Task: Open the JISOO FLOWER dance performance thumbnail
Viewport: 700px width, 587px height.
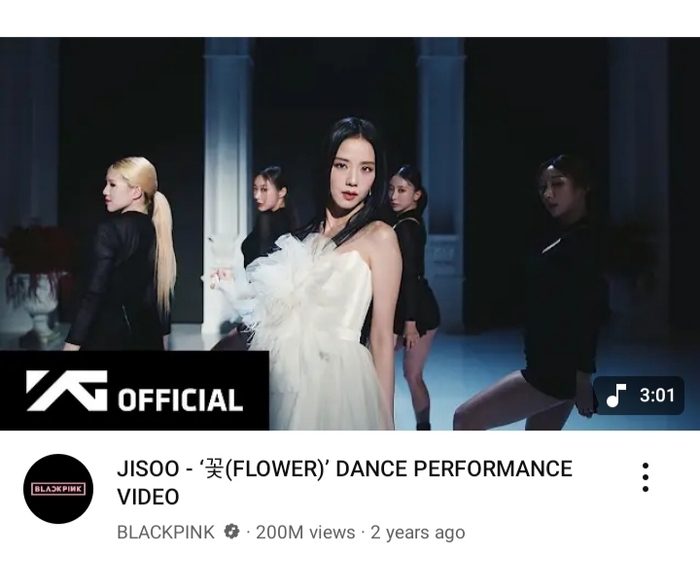Action: (350, 234)
